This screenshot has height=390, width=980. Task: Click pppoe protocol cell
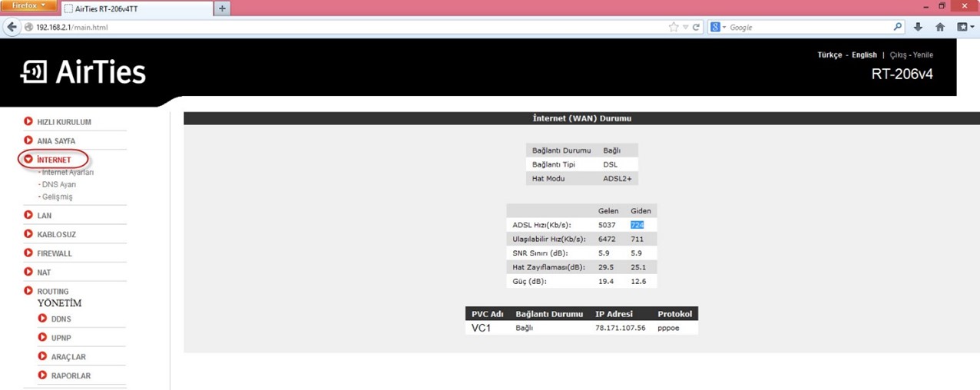(668, 328)
